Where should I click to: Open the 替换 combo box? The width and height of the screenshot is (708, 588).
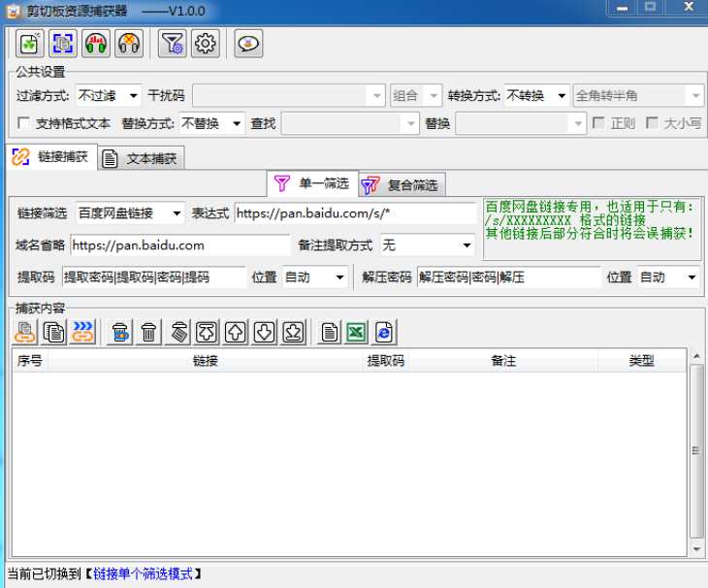click(521, 123)
